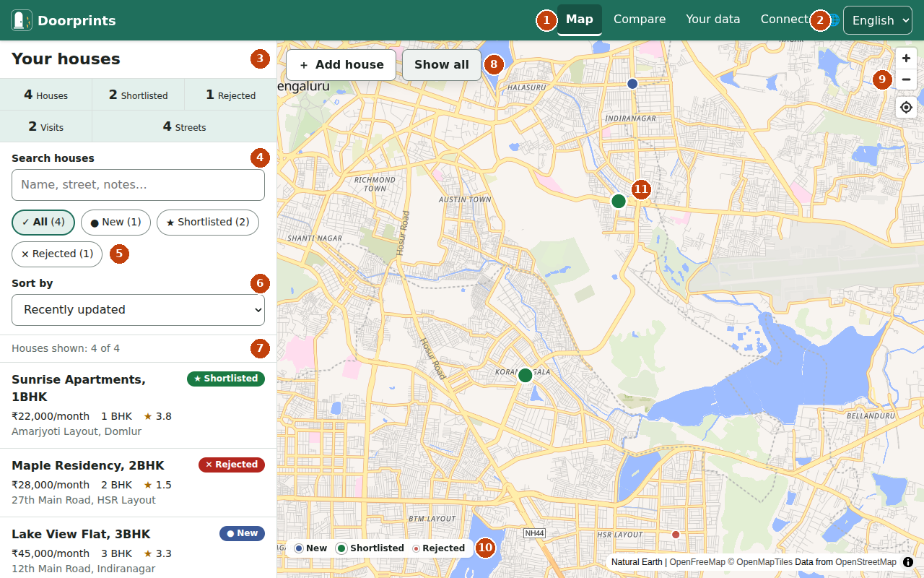Filter houses by New (1)
Viewport: 924px width, 578px height.
(115, 223)
